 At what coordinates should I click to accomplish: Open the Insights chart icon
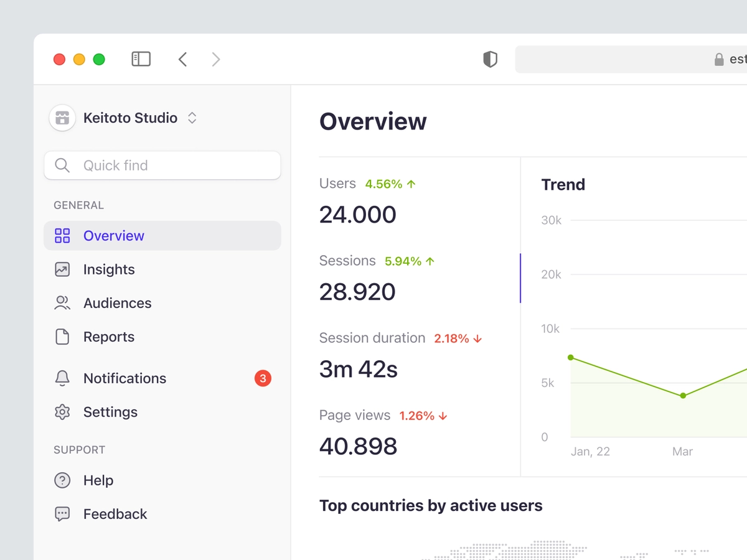coord(62,269)
